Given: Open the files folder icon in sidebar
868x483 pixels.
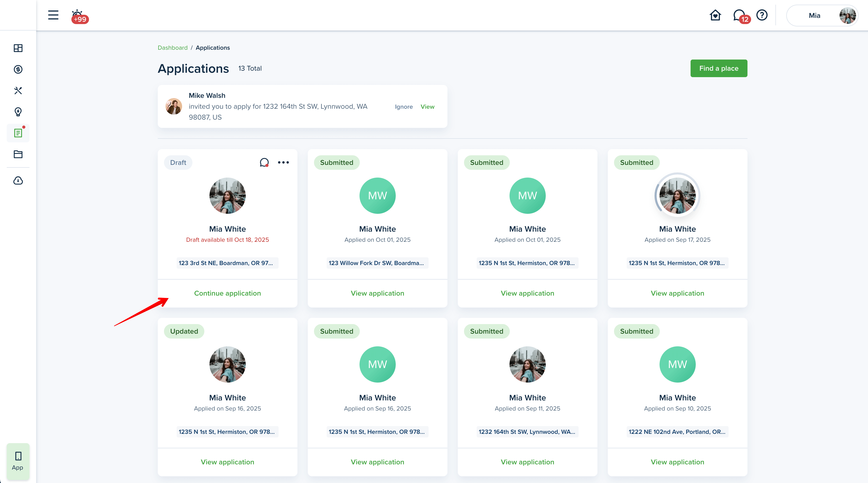Looking at the screenshot, I should click(18, 154).
